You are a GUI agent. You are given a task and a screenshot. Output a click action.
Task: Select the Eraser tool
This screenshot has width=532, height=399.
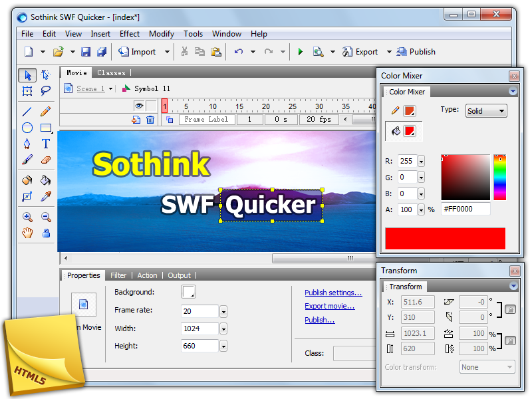[x=46, y=160]
